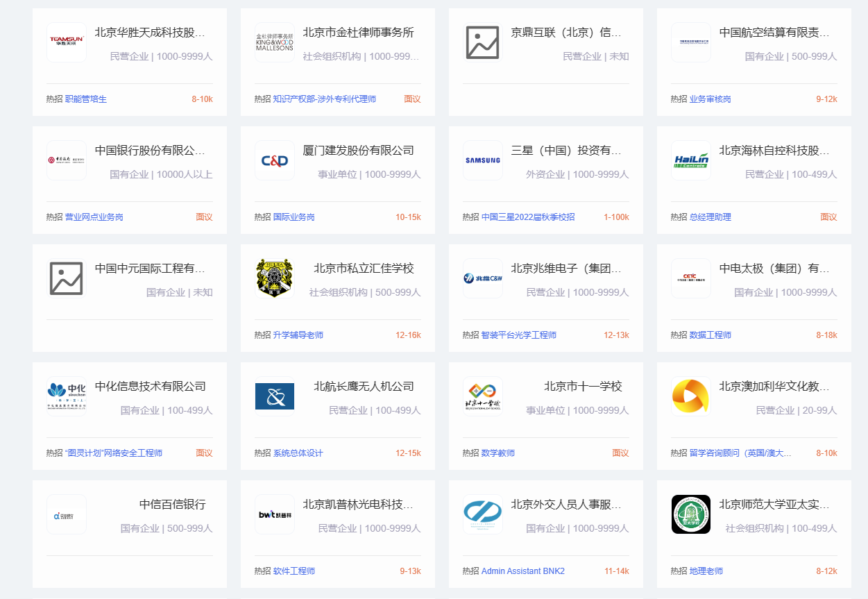868x599 pixels.
Task: Open the 厦门建发股份有限公司 company name
Action: coord(358,151)
